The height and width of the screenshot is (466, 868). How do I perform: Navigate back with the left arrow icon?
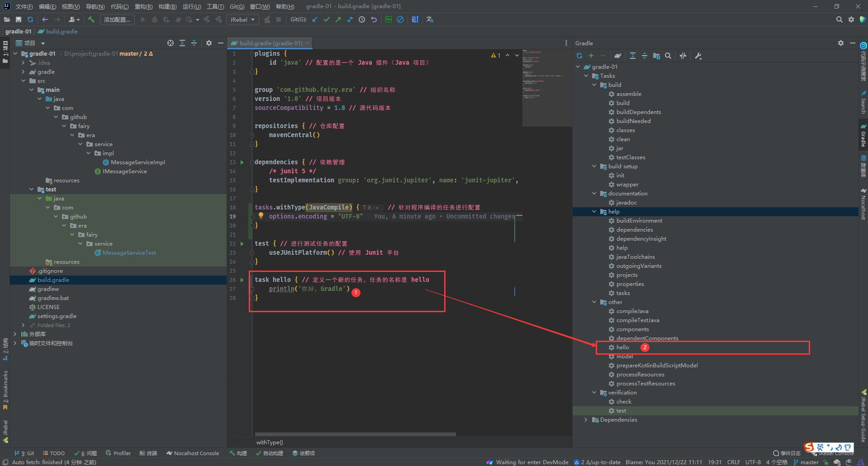45,19
